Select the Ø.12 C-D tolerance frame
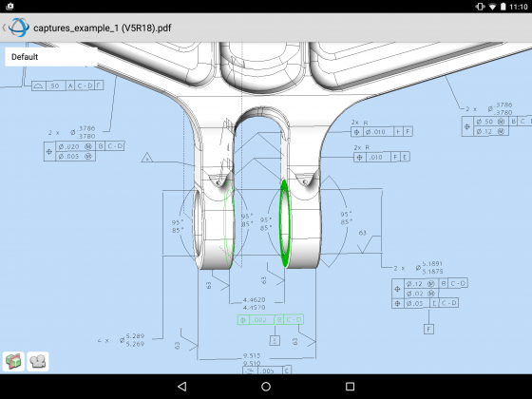The image size is (532, 399). pyautogui.click(x=429, y=288)
